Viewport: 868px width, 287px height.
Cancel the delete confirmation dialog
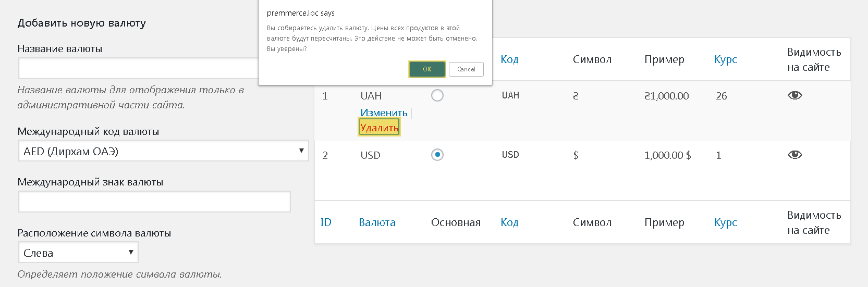pyautogui.click(x=466, y=69)
